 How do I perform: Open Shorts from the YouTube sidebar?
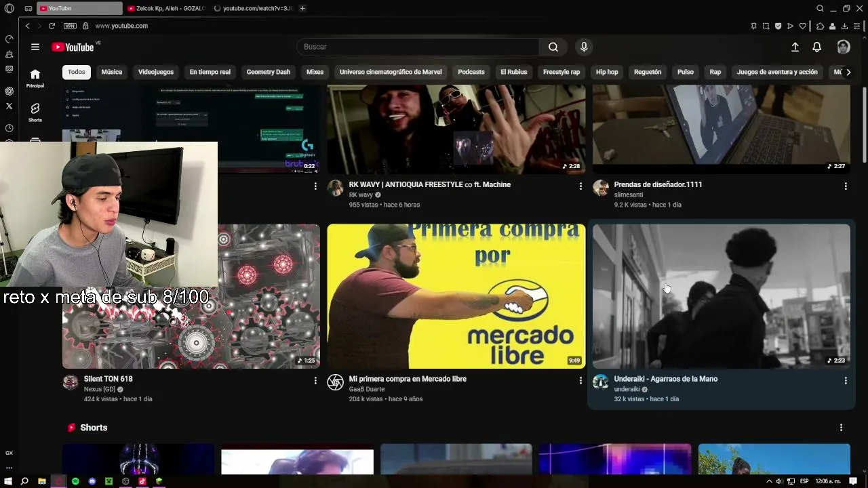pyautogui.click(x=35, y=113)
